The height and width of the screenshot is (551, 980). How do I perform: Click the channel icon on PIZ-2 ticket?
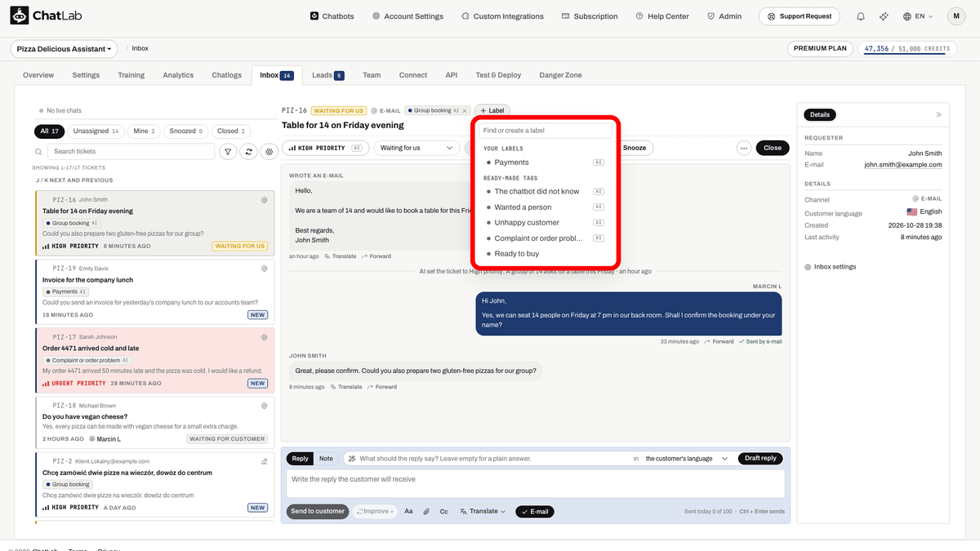[x=264, y=461]
